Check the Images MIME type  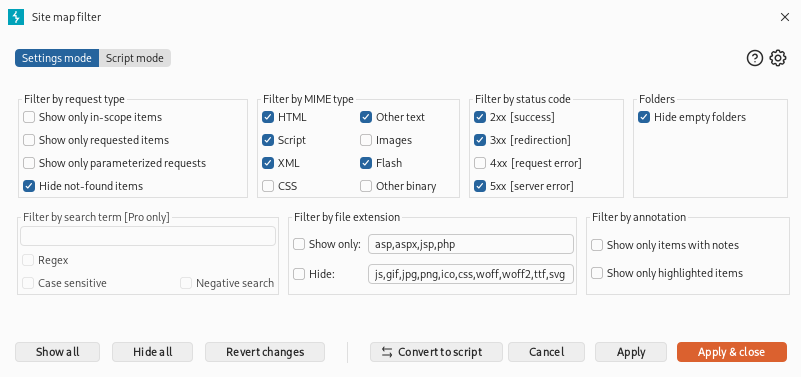click(x=366, y=140)
